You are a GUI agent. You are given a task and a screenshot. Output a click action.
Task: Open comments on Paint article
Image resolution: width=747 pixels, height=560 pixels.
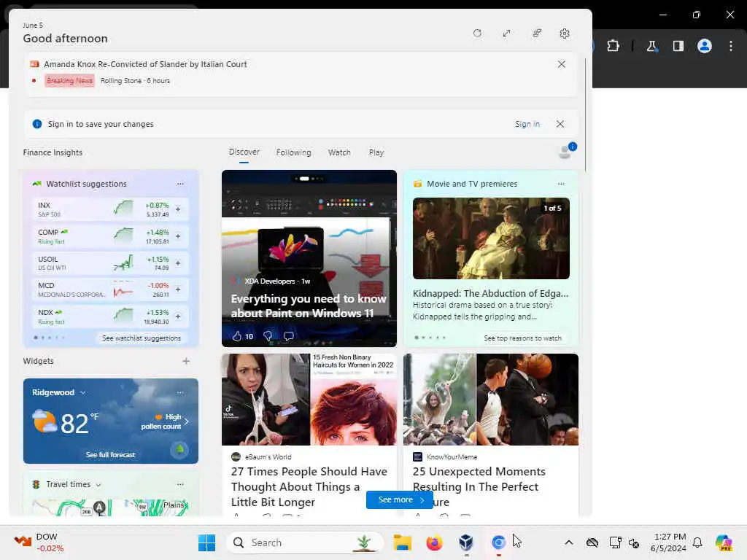289,336
